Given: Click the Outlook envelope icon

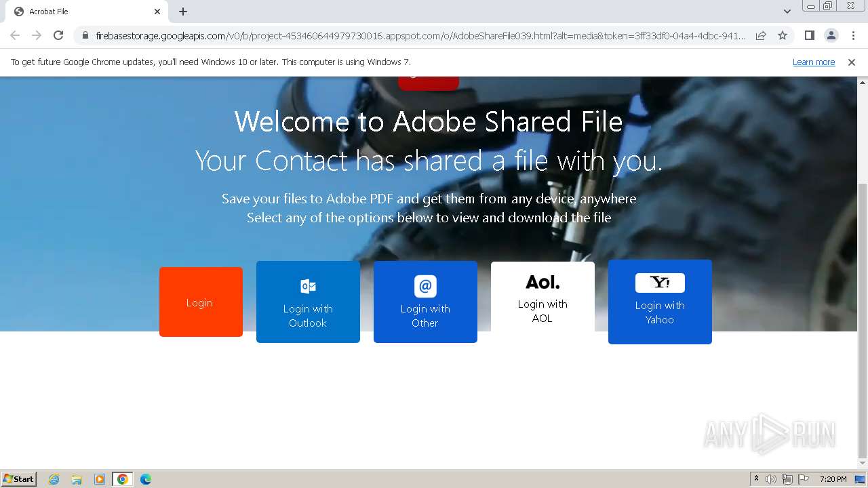Looking at the screenshot, I should 308,286.
